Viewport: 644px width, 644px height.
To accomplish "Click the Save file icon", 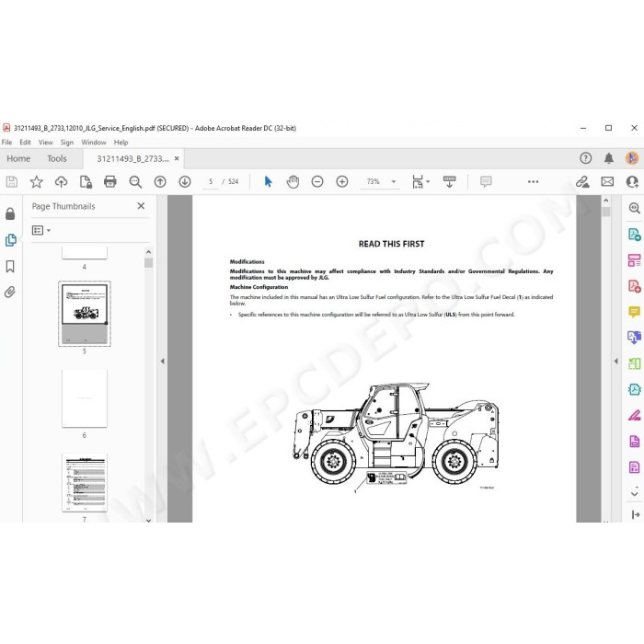I will pos(12,181).
